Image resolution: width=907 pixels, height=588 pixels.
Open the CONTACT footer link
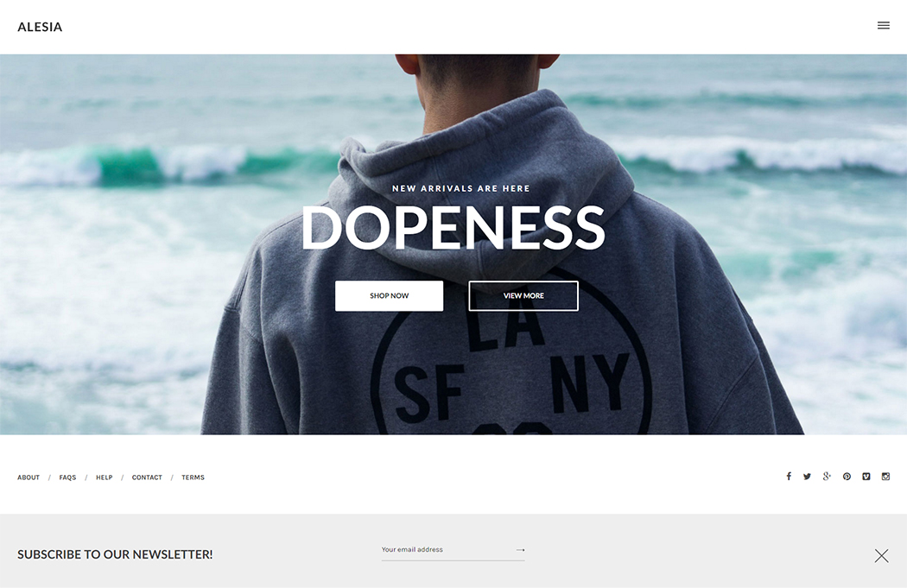click(147, 477)
